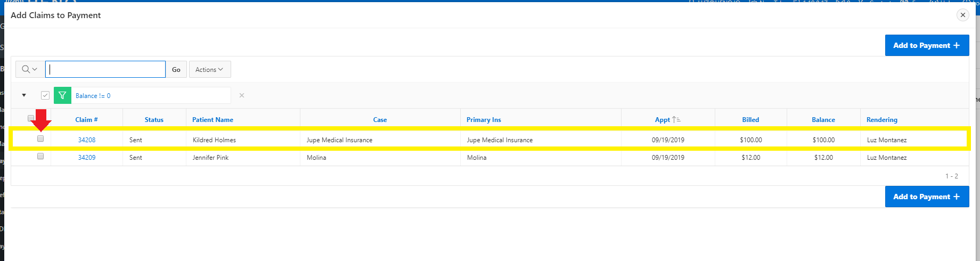Collapse the filter settings disclosure triangle
Screen dimensions: 980x261
click(x=24, y=95)
